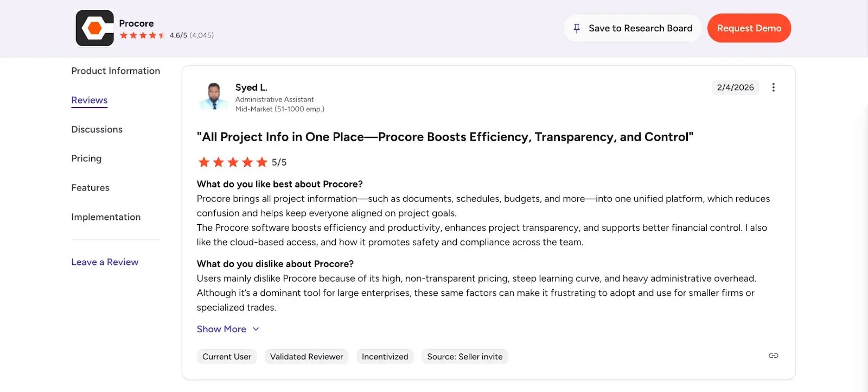The width and height of the screenshot is (868, 392).
Task: Click the half-filled star in Procore's header rating
Action: [x=161, y=35]
